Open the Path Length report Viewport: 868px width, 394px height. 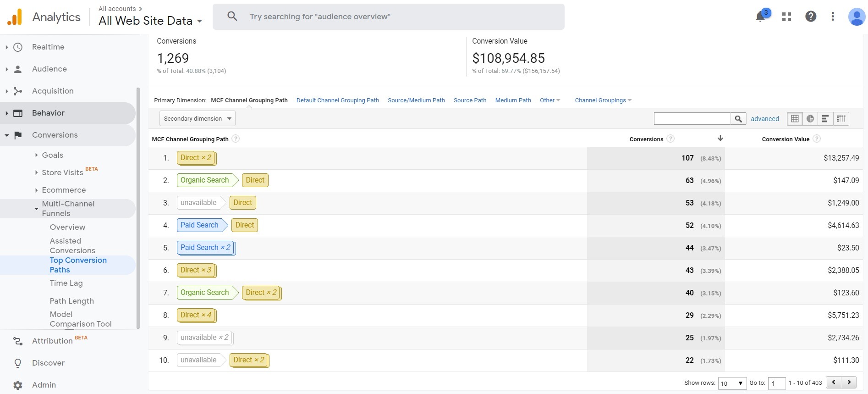(x=71, y=301)
